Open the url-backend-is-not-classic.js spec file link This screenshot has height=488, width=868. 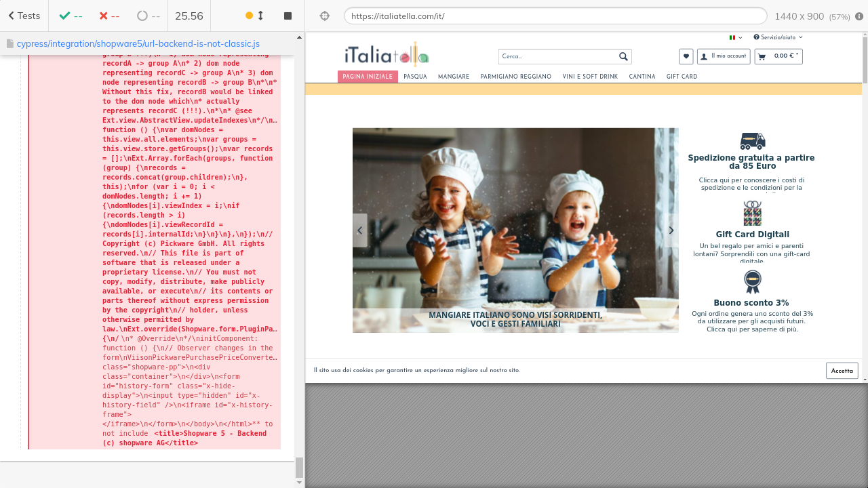click(x=138, y=43)
